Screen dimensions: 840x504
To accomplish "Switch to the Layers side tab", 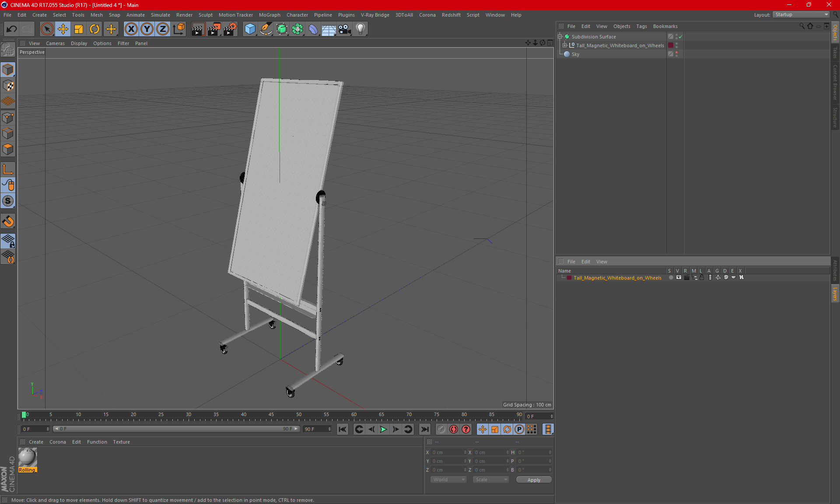I will click(835, 294).
